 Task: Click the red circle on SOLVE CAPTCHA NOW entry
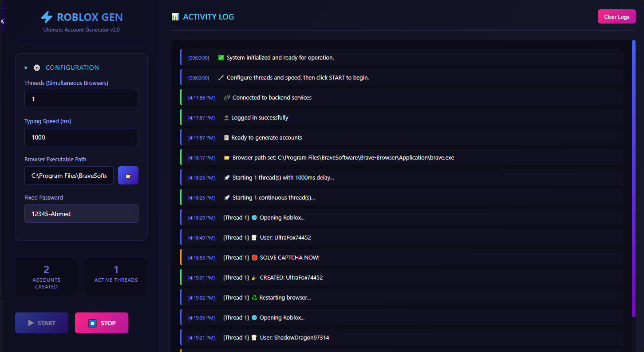(x=254, y=258)
